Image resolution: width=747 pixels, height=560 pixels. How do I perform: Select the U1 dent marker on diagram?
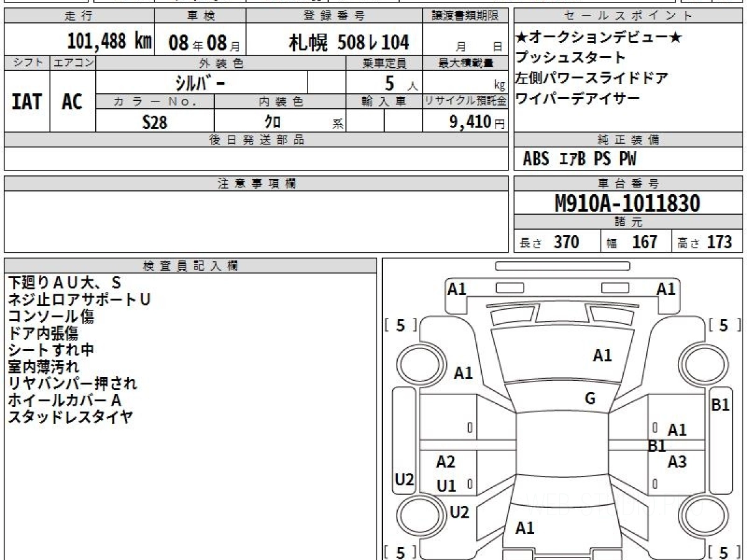[x=446, y=487]
